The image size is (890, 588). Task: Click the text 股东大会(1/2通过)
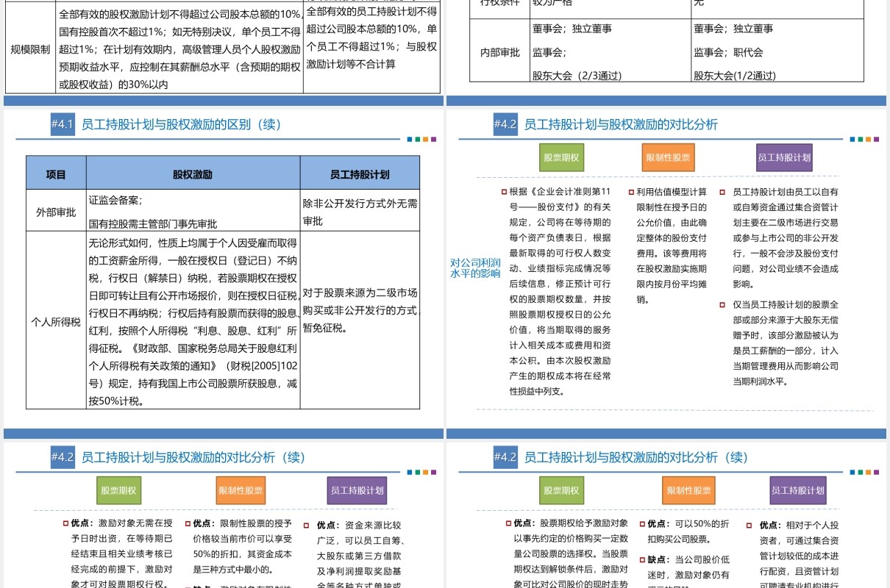click(735, 75)
